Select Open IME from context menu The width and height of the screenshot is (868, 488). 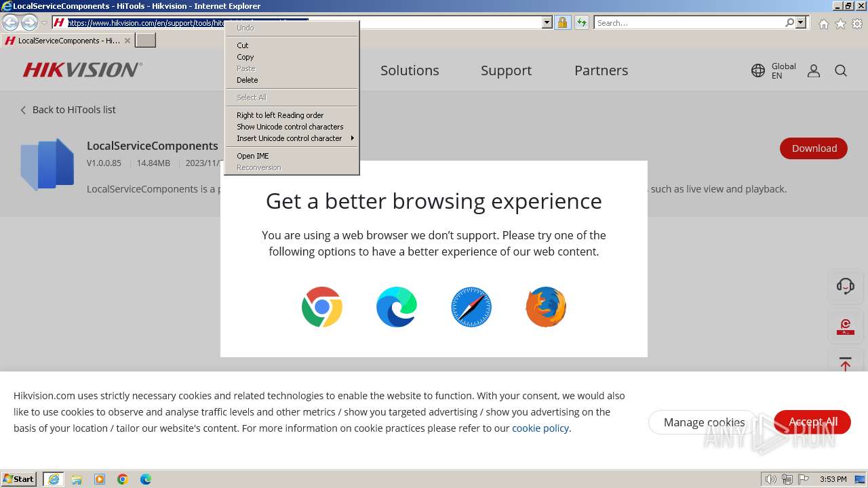(x=292, y=156)
